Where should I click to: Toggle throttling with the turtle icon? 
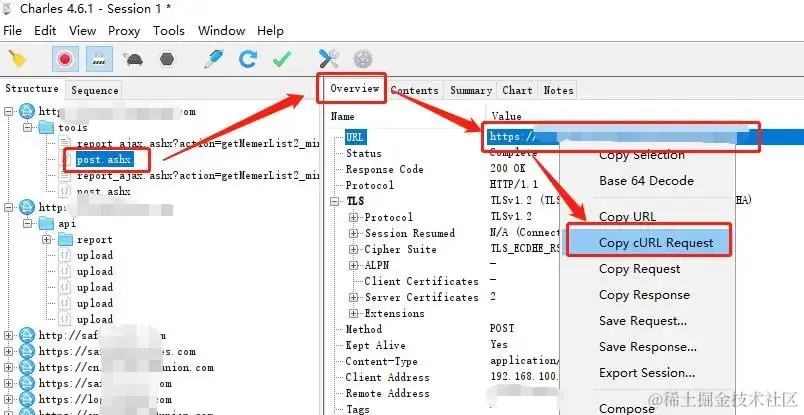tap(133, 59)
